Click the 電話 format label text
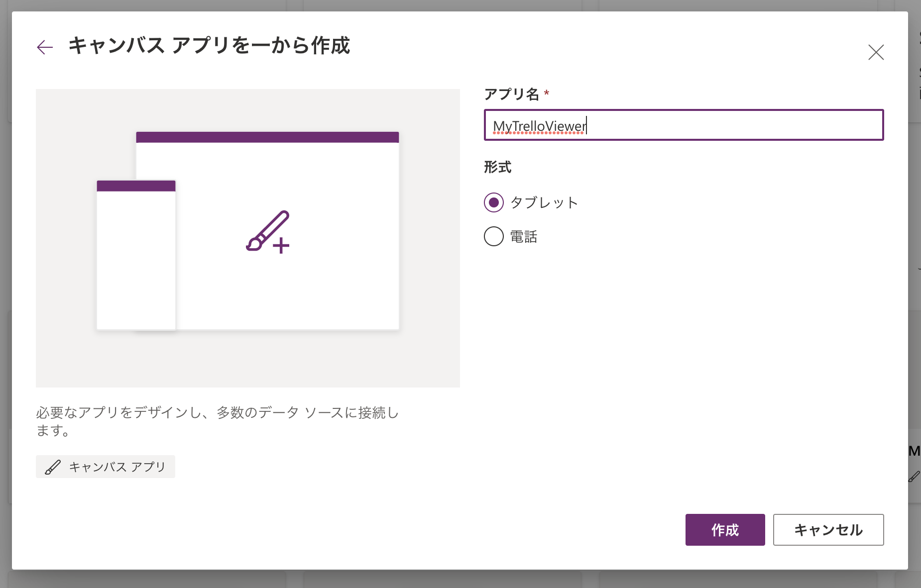This screenshot has width=921, height=588. (524, 237)
